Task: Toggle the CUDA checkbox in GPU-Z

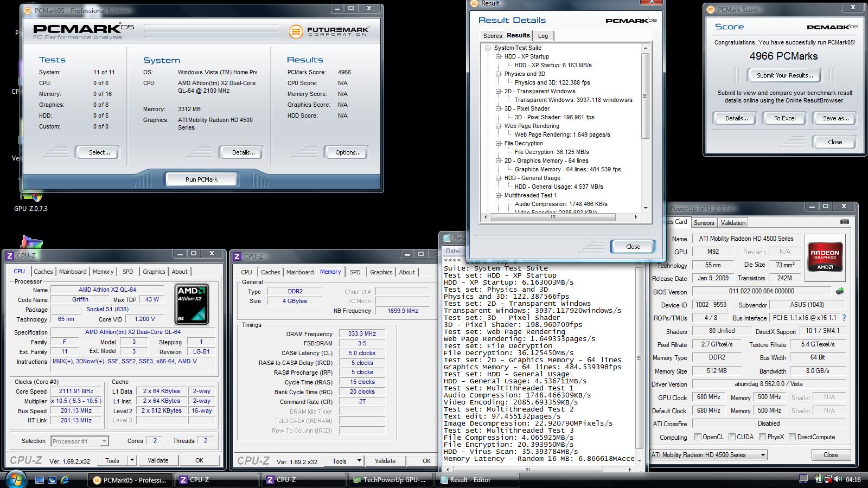Action: point(732,437)
